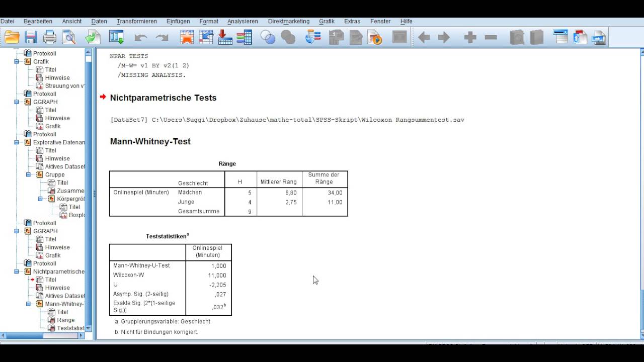Click the Open file folder icon
Viewport: 644px width, 362px height.
pos(12,37)
